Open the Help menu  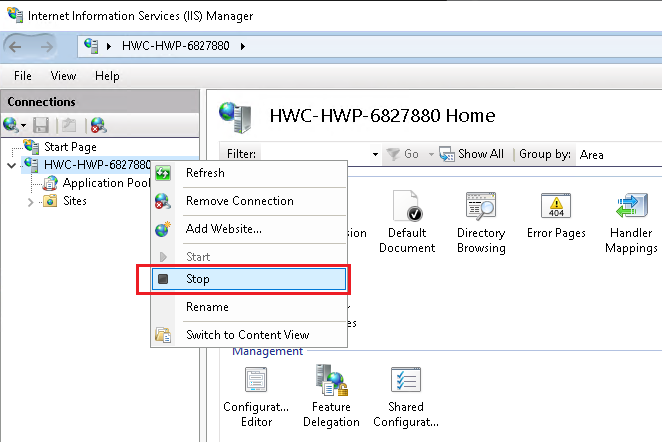pos(107,76)
